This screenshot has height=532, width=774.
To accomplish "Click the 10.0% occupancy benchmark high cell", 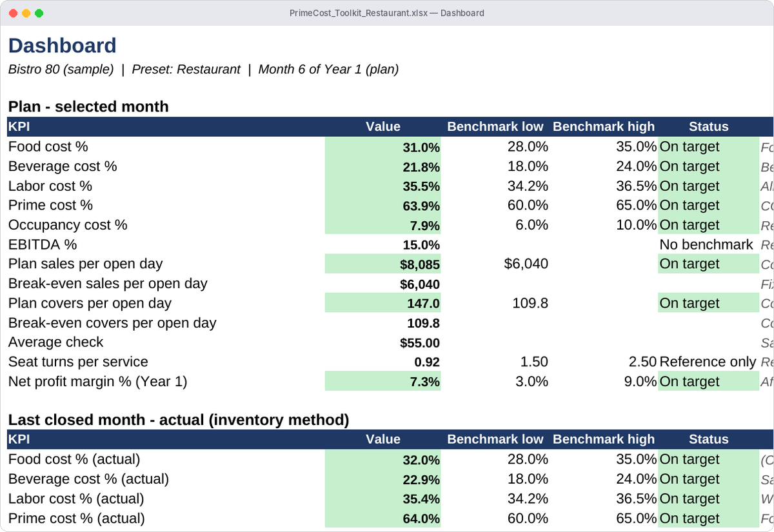I will [636, 225].
